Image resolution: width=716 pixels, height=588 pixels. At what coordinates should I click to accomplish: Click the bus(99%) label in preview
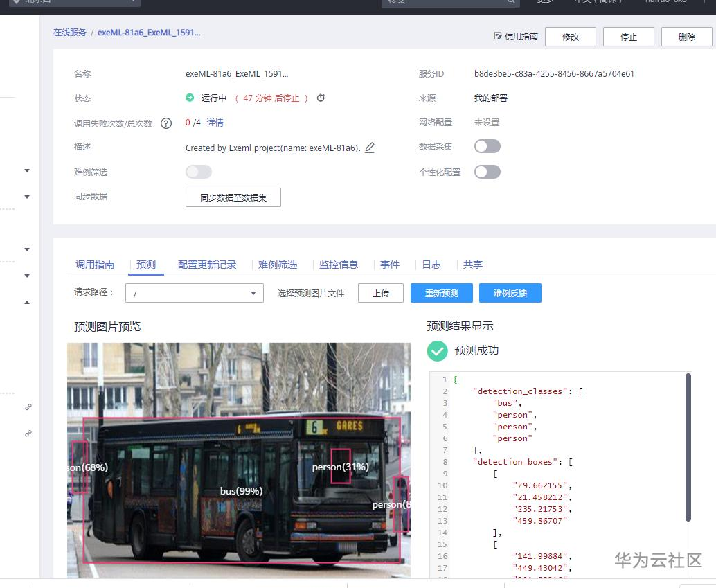[x=241, y=491]
